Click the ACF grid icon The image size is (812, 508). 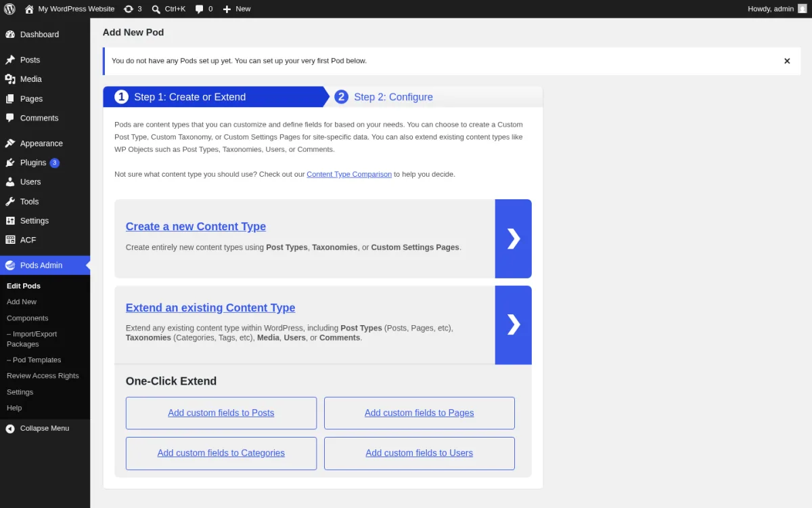coord(10,240)
